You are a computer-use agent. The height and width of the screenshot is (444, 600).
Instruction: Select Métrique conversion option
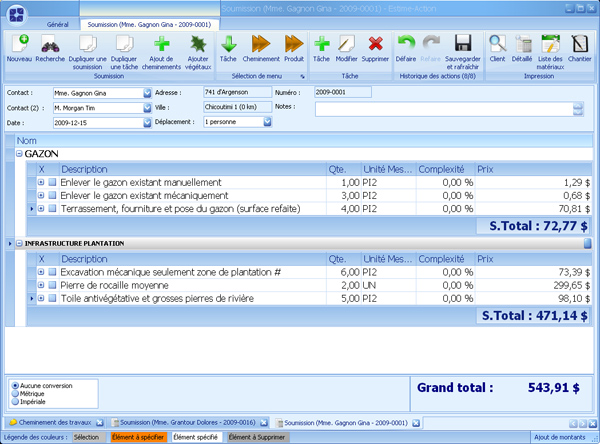click(14, 393)
